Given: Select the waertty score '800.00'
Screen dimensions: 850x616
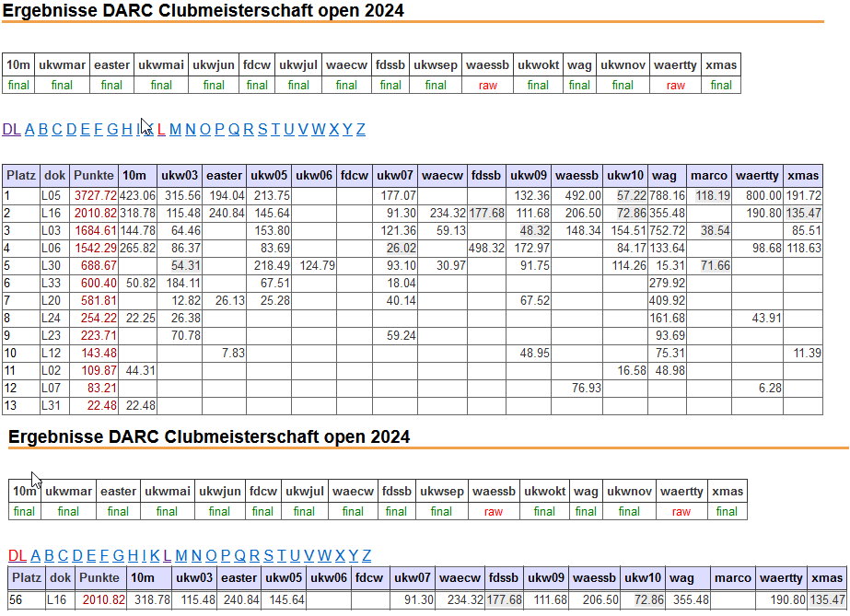Looking at the screenshot, I should click(757, 195).
